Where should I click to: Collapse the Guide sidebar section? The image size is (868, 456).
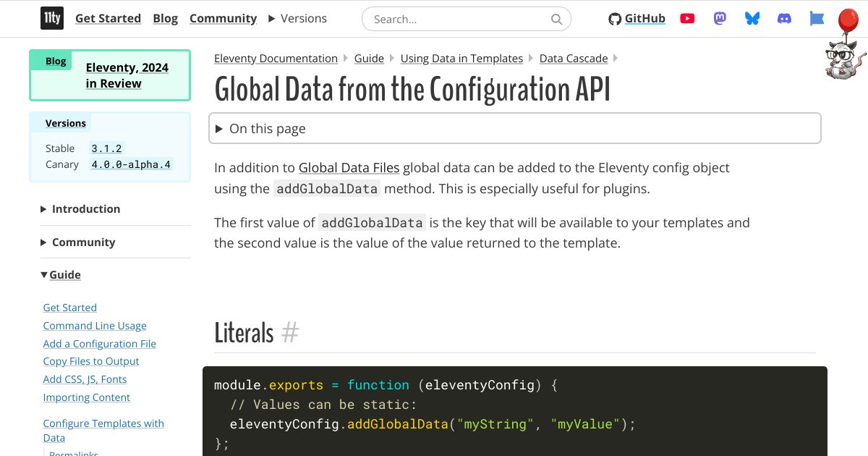click(61, 275)
